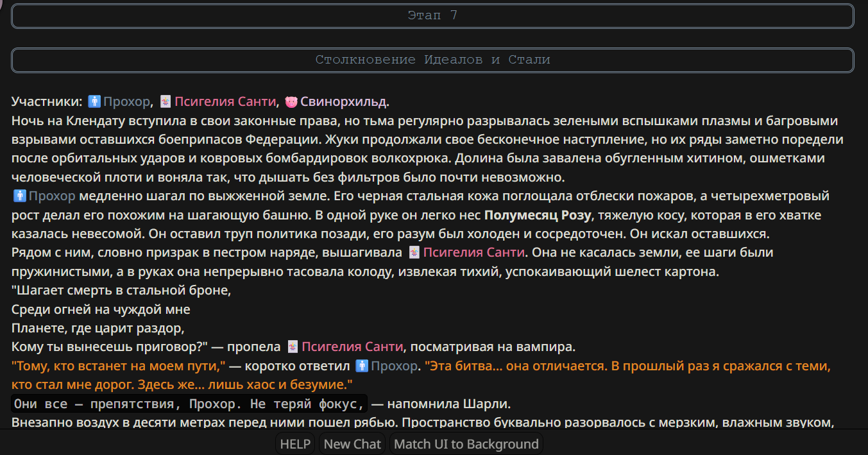Screen dimensions: 868x455
Task: Click the line starting 'Внезапно воздух в десяти метрах'
Action: click(x=422, y=422)
